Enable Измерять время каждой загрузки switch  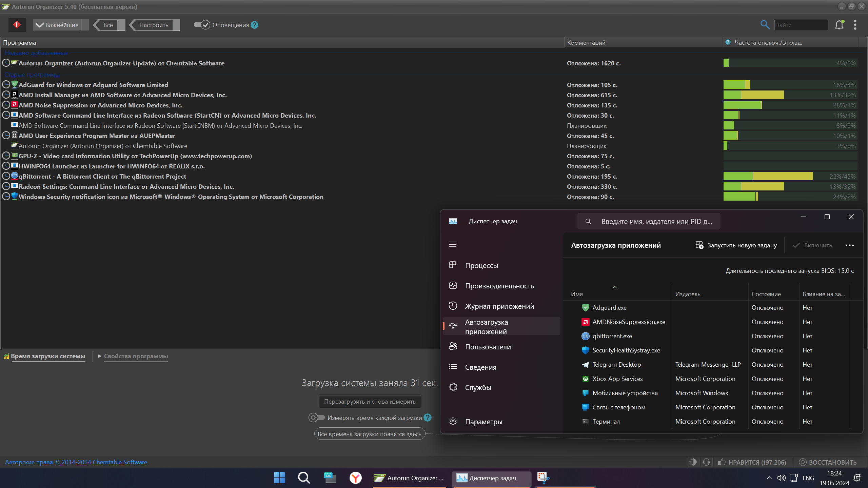tap(316, 418)
